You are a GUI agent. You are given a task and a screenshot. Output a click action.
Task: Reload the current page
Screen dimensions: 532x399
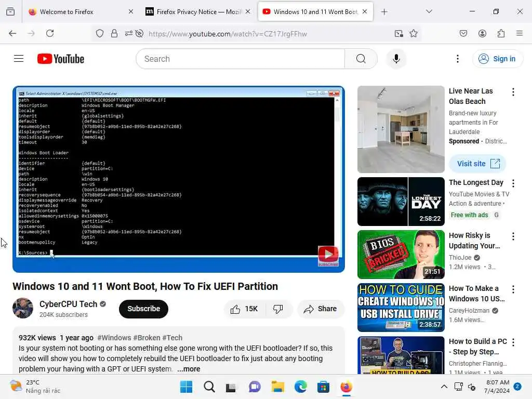point(50,33)
